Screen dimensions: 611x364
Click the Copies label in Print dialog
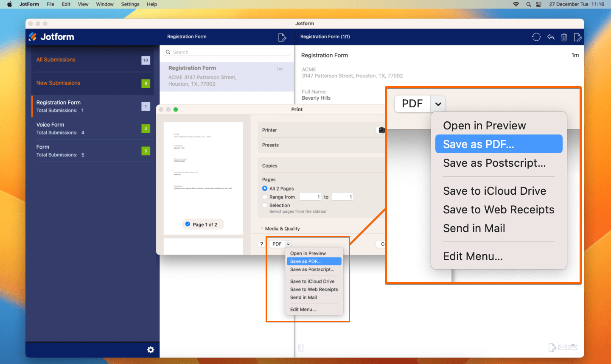point(270,166)
